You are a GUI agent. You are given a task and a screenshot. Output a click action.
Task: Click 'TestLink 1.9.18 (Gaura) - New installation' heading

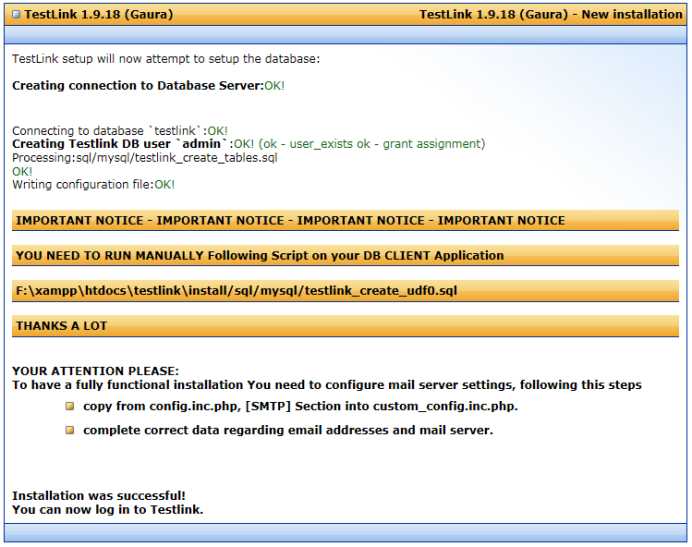[x=551, y=15]
